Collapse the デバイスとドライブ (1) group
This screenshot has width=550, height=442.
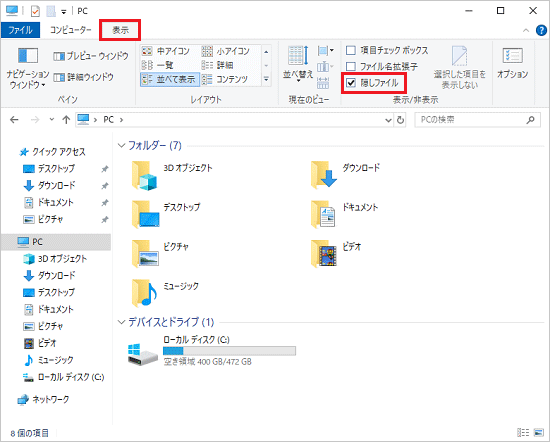click(x=121, y=322)
